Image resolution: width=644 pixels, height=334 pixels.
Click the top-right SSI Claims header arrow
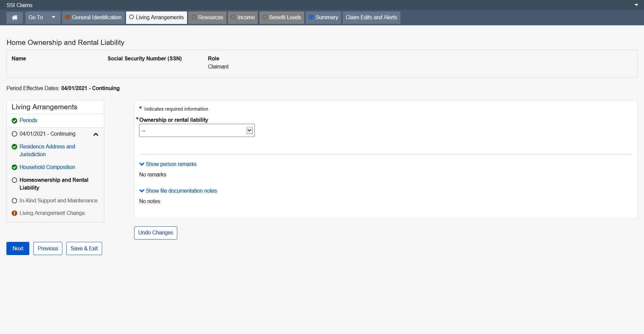[x=636, y=5]
